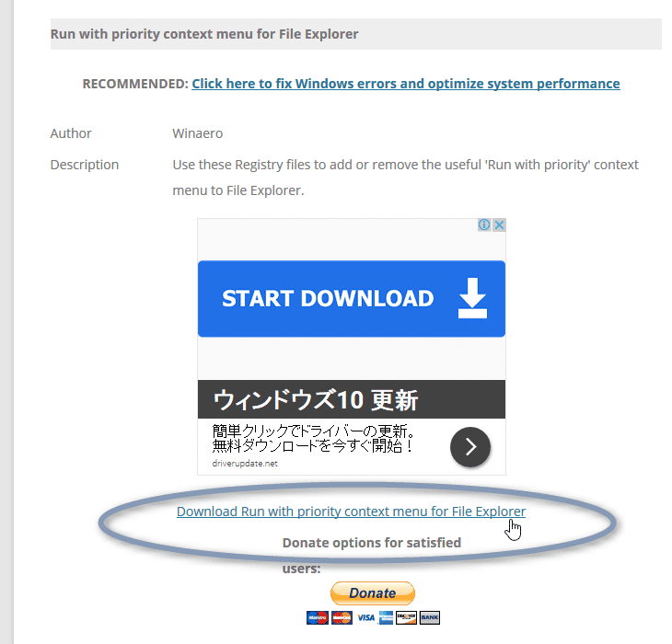Click the Maestro card icon
672x644 pixels.
click(x=318, y=617)
